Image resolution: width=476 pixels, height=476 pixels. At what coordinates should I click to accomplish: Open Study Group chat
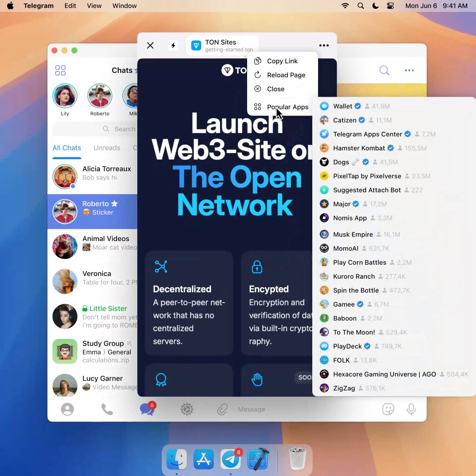(92, 351)
